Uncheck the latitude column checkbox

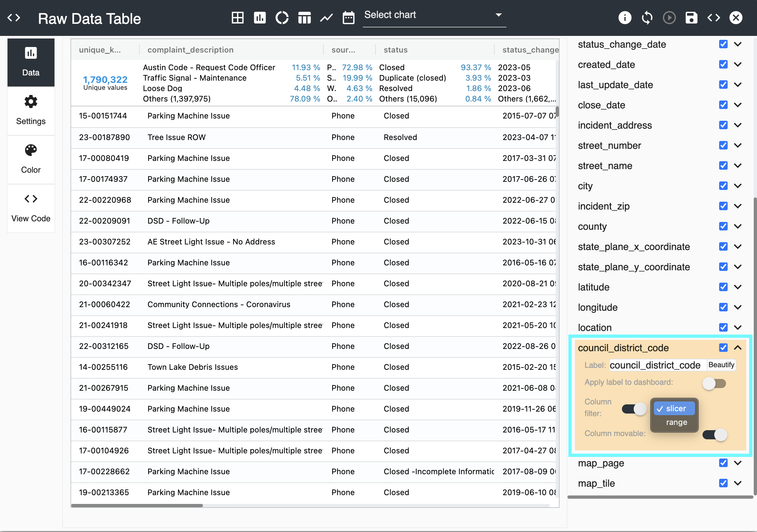click(723, 287)
